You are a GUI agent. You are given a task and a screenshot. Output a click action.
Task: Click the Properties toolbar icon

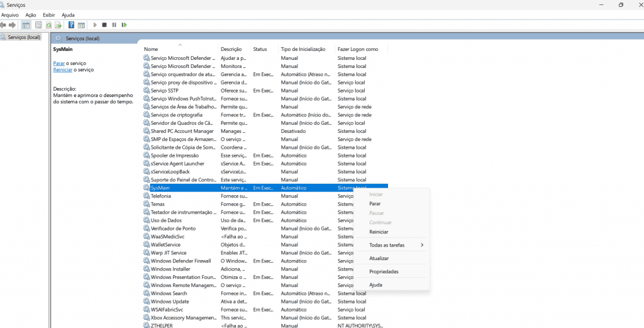[x=38, y=25]
